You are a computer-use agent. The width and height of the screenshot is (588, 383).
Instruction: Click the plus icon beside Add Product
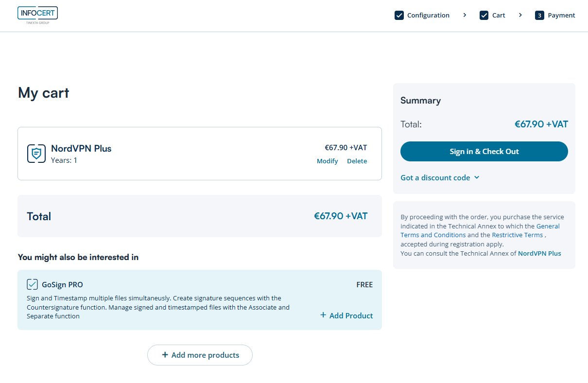323,315
